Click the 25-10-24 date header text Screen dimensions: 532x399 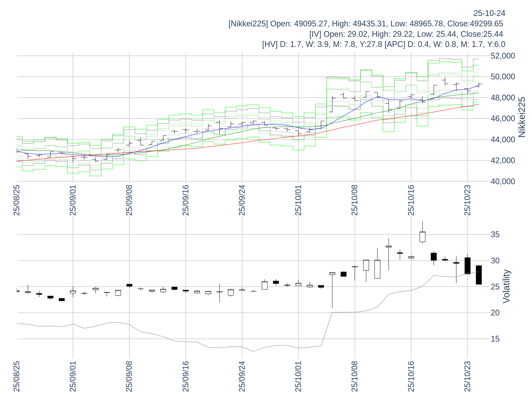pos(489,14)
